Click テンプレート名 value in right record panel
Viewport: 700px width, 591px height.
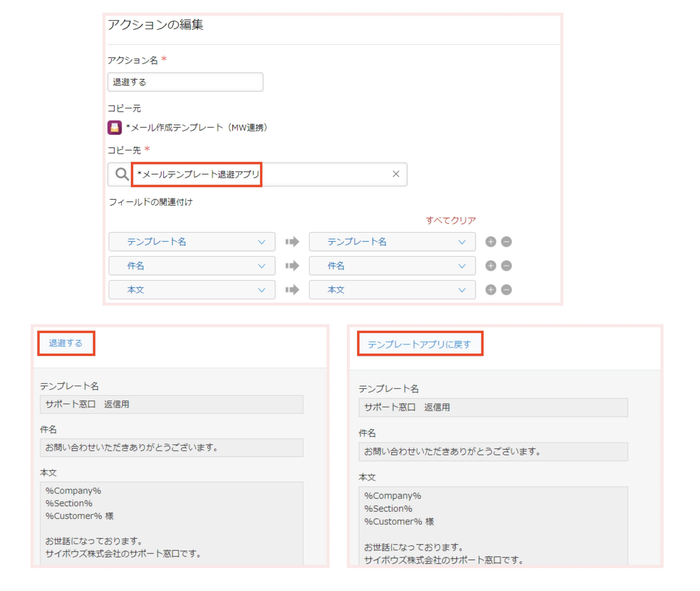(493, 407)
